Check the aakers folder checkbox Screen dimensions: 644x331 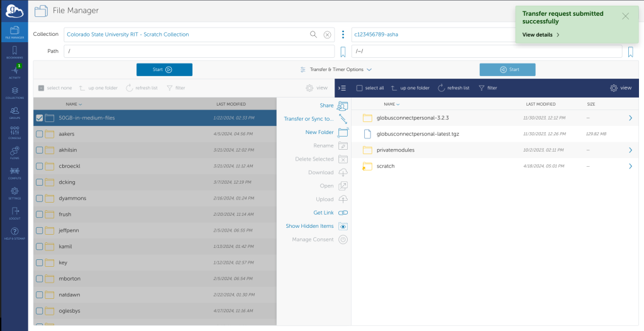coord(40,134)
